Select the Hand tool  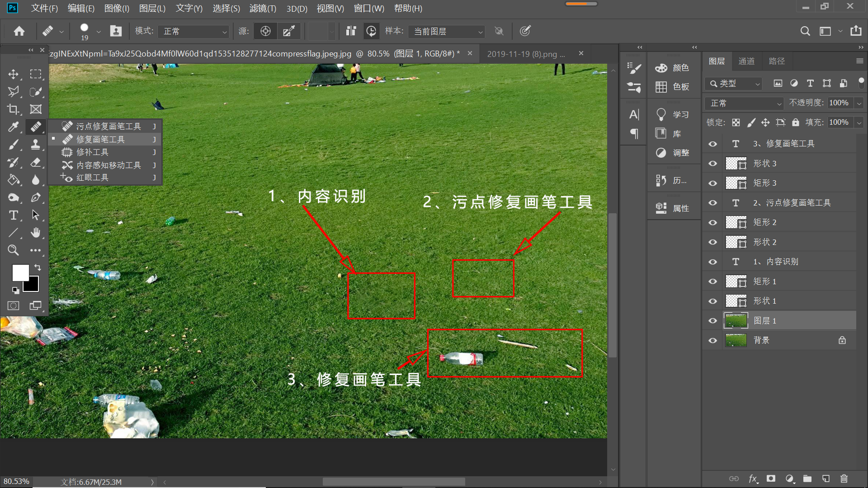point(35,233)
